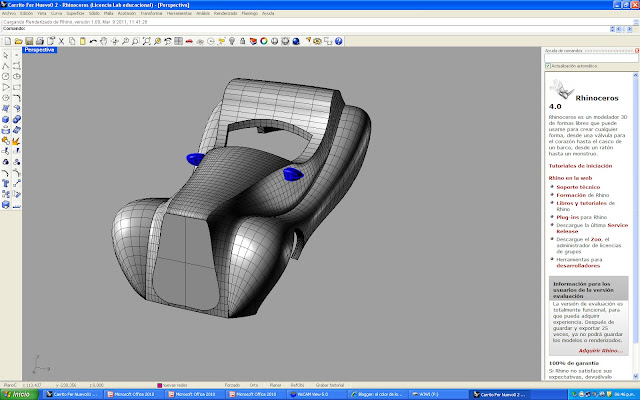The height and width of the screenshot is (400, 640).
Task: Open Edit layers icon
Action: point(253,41)
